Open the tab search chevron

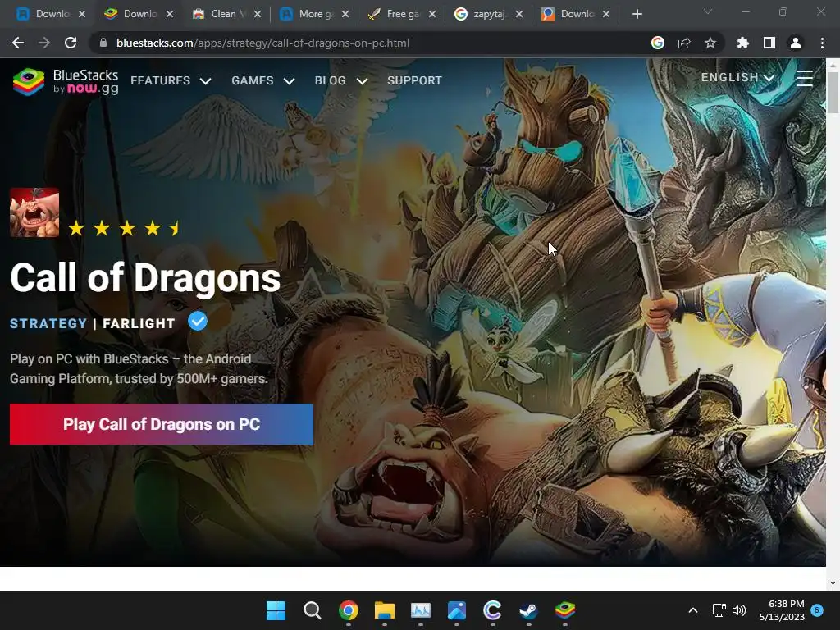(x=708, y=11)
